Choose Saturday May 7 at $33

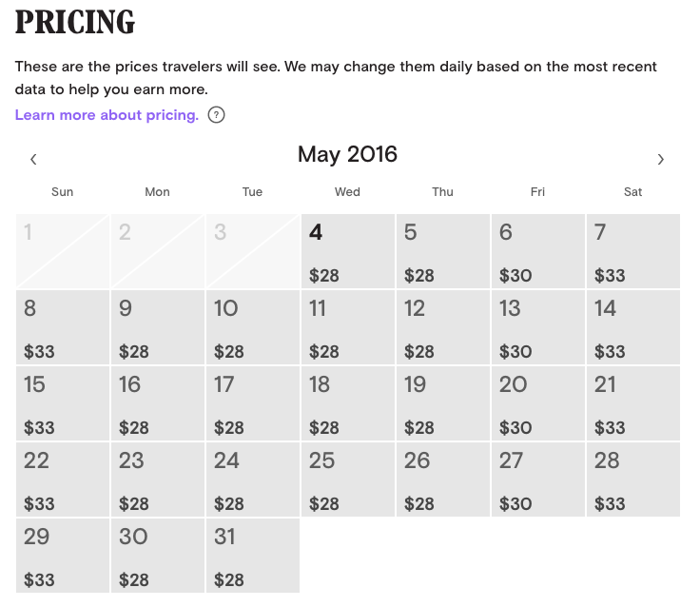tap(632, 251)
